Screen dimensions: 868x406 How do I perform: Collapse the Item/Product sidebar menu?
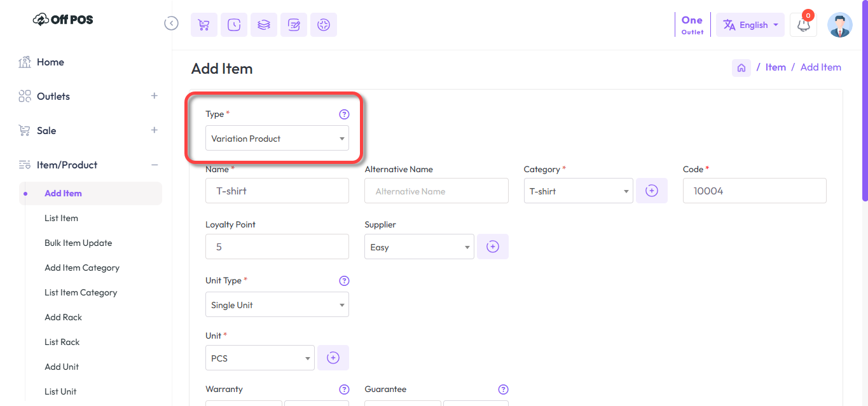[154, 165]
